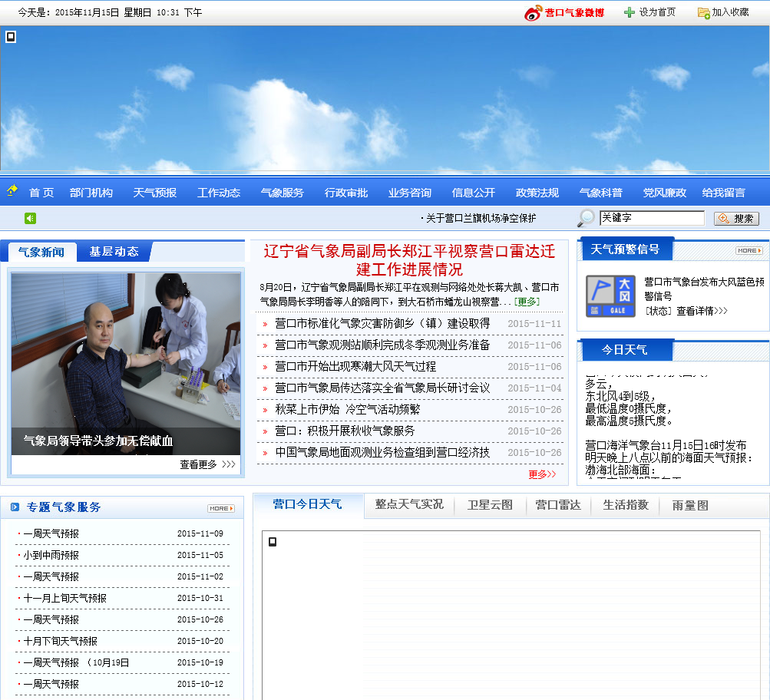This screenshot has width=770, height=700.
Task: Open 营口市气象局传达落实全省气象局长研讨会议 news
Action: pyautogui.click(x=382, y=388)
